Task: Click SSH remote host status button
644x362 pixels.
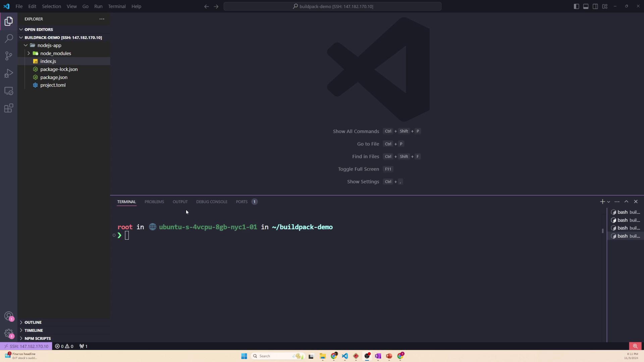Action: (26, 346)
